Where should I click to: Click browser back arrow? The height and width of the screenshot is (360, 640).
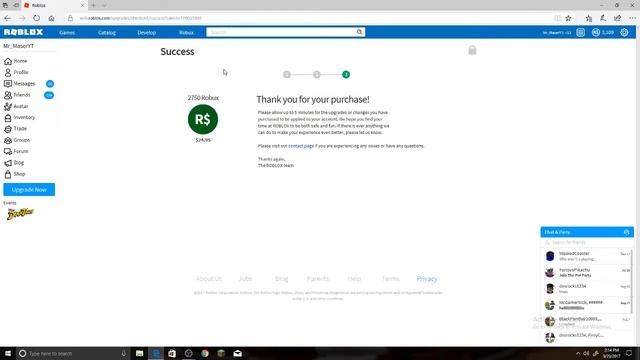pyautogui.click(x=7, y=18)
